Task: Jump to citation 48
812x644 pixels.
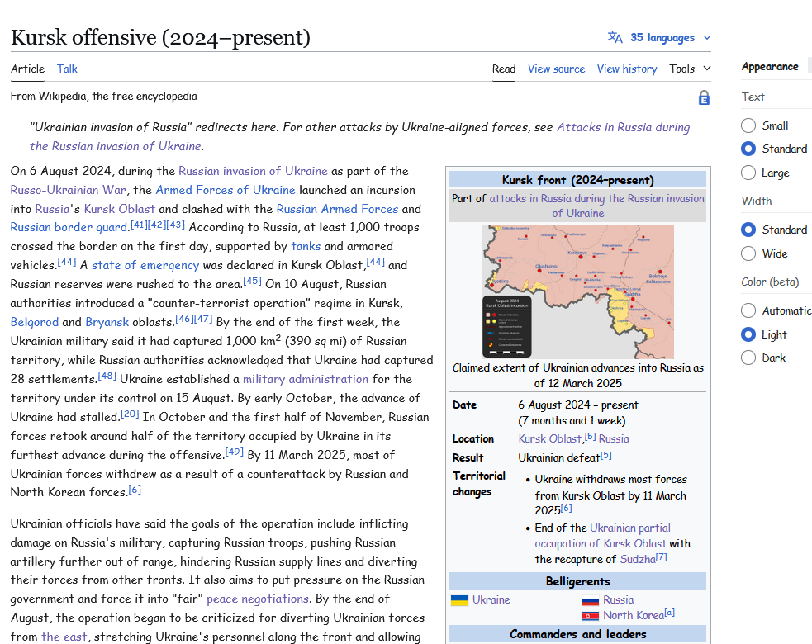Action: pyautogui.click(x=107, y=376)
